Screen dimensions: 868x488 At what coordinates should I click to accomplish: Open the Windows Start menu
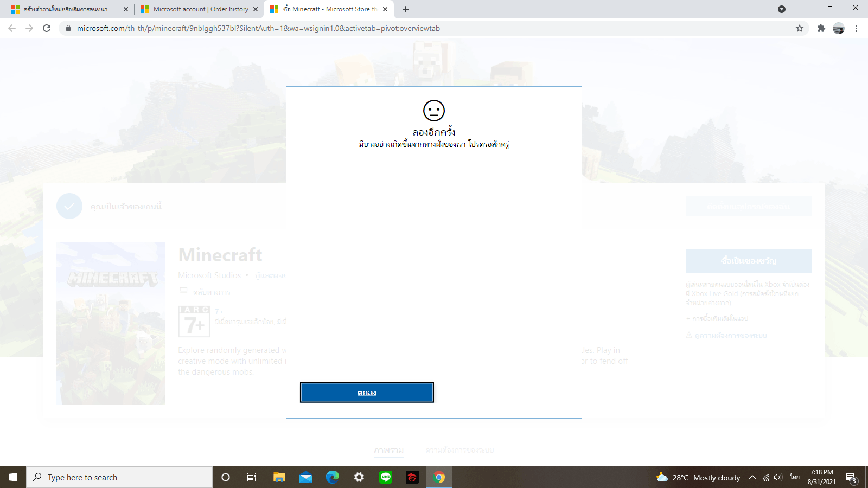[13, 477]
